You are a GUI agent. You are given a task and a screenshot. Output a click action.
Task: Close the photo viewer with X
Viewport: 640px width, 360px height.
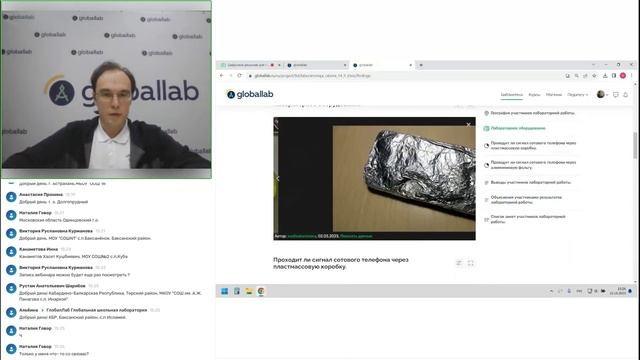pos(468,124)
